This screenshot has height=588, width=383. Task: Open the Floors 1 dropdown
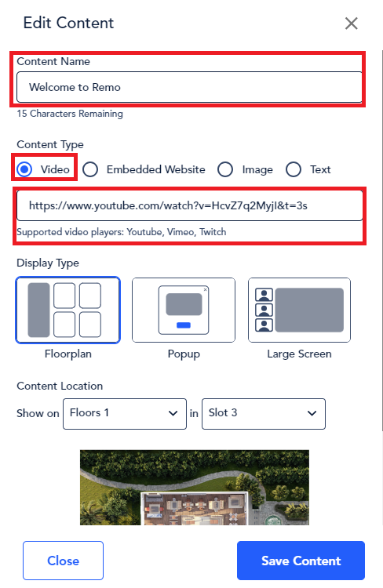125,414
